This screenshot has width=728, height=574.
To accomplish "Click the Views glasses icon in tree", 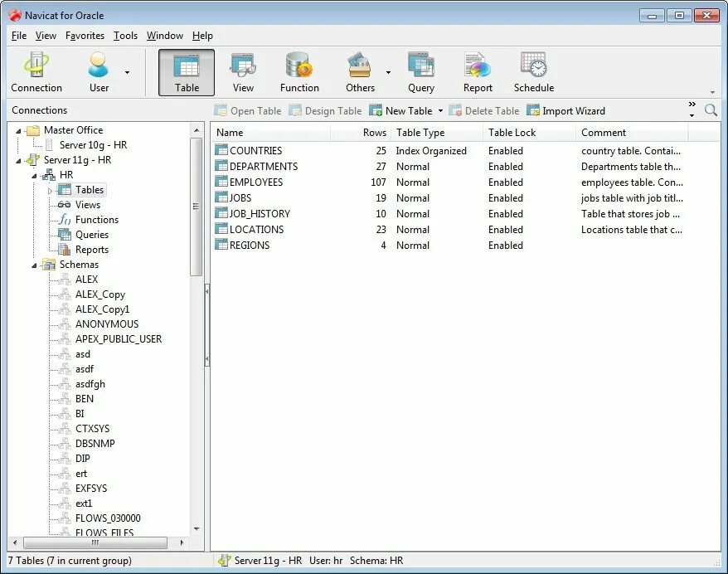I will pyautogui.click(x=64, y=205).
